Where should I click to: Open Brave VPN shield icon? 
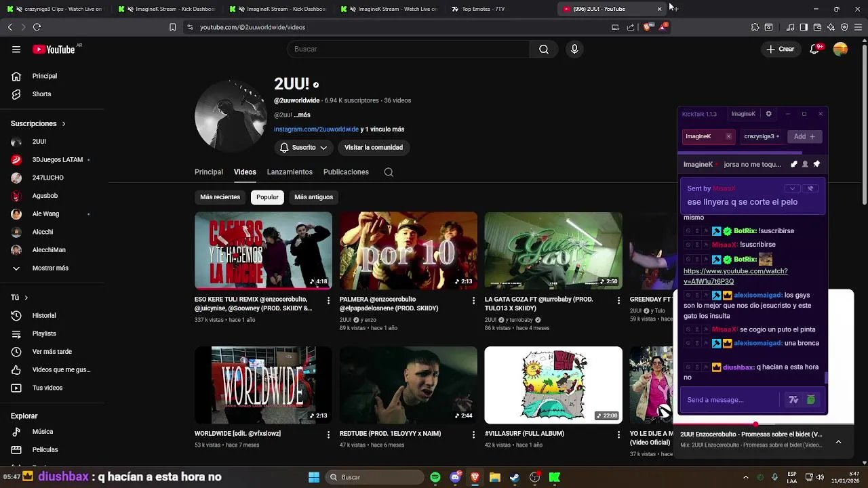tap(844, 27)
